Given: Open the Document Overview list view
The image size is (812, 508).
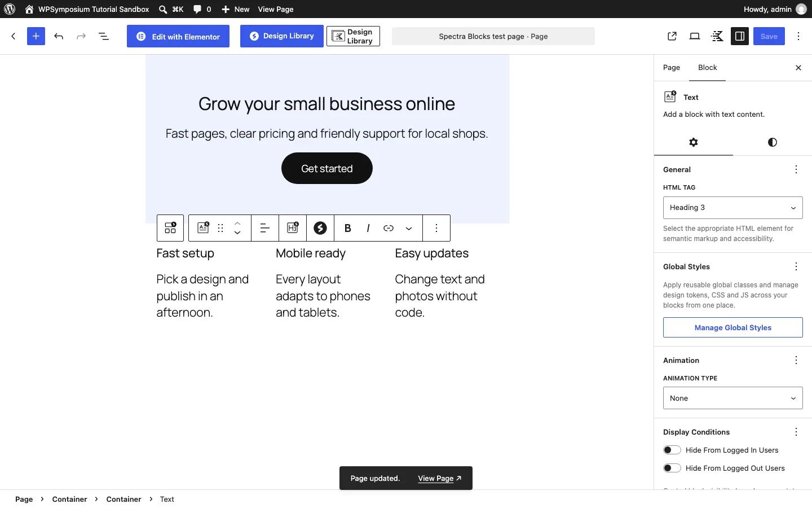Looking at the screenshot, I should (104, 36).
